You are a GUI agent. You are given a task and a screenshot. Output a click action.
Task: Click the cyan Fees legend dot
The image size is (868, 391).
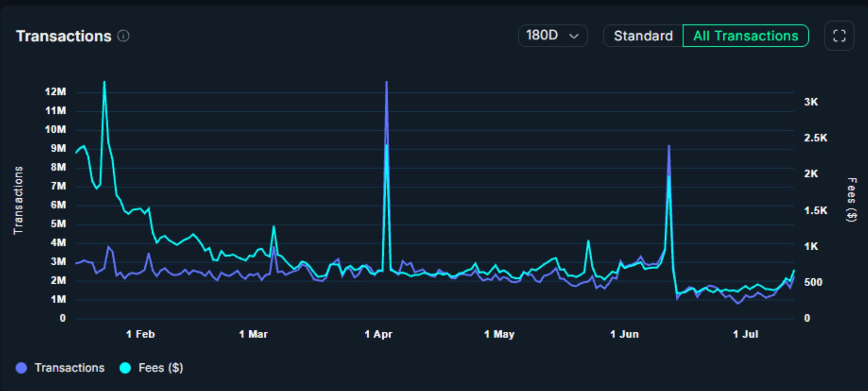[125, 368]
